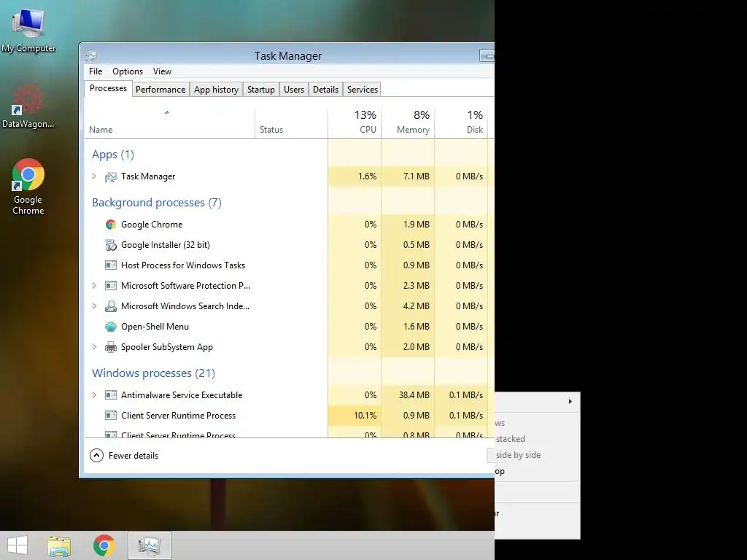Switch to the Performance tab
Viewport: 747px width, 560px height.
click(x=160, y=90)
